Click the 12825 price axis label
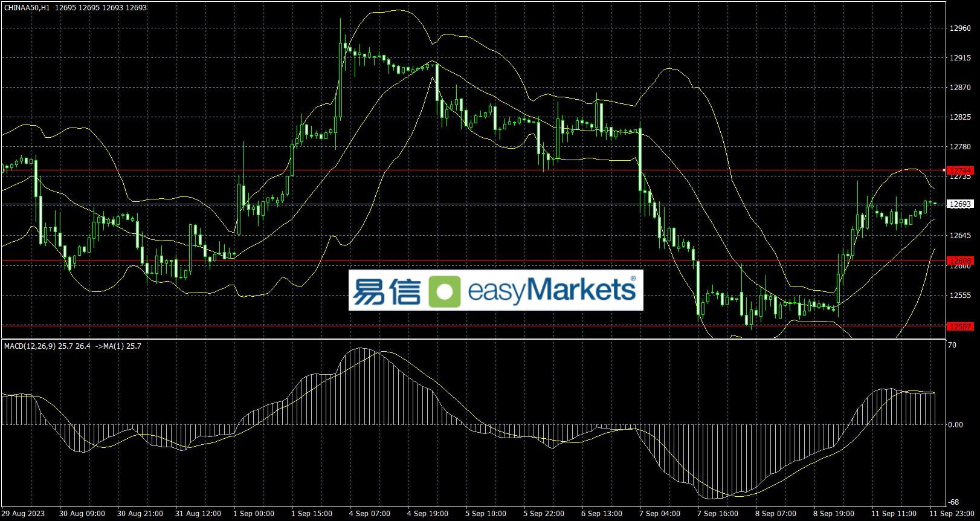The image size is (980, 521). click(960, 117)
